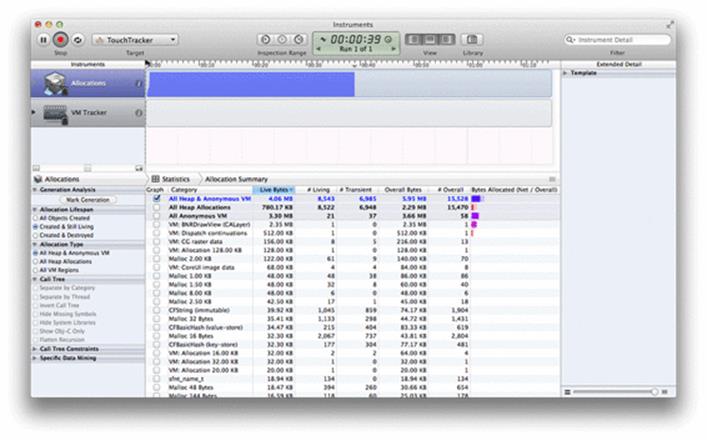Expand the Template section in Extended Detail
This screenshot has width=707, height=440.
565,73
